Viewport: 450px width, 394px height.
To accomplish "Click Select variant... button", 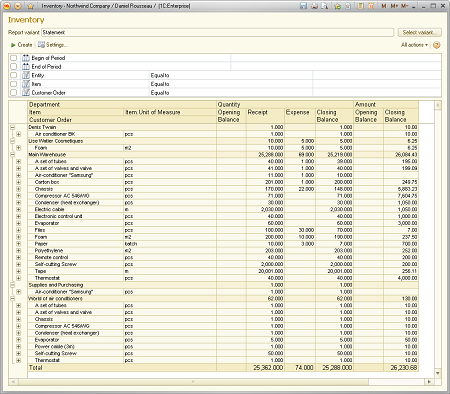I will click(x=420, y=32).
